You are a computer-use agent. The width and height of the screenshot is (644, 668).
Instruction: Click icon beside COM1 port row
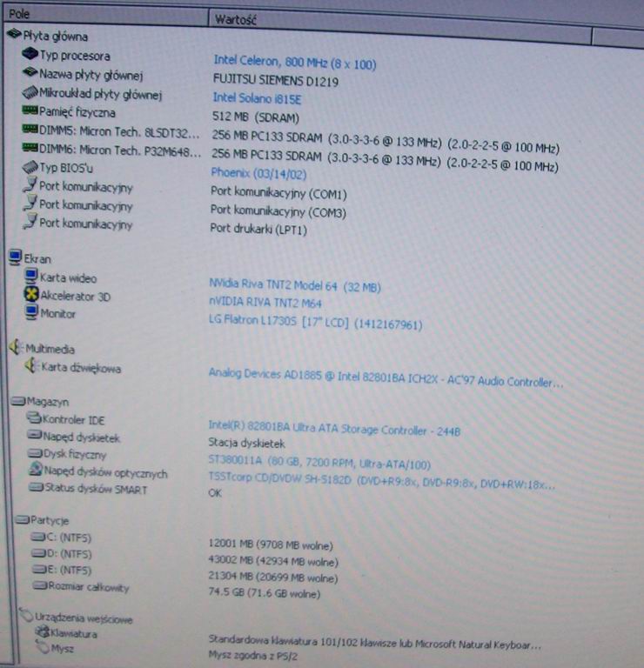click(30, 184)
